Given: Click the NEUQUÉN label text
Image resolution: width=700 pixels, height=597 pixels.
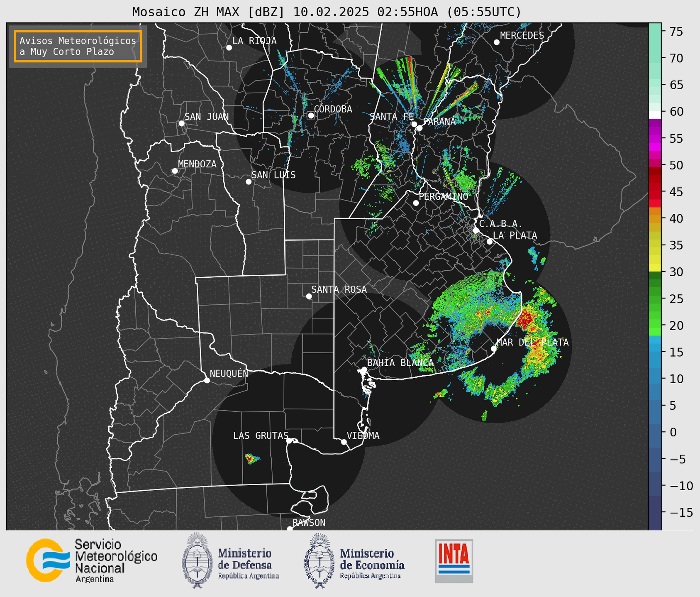Looking at the screenshot, I should tap(229, 373).
